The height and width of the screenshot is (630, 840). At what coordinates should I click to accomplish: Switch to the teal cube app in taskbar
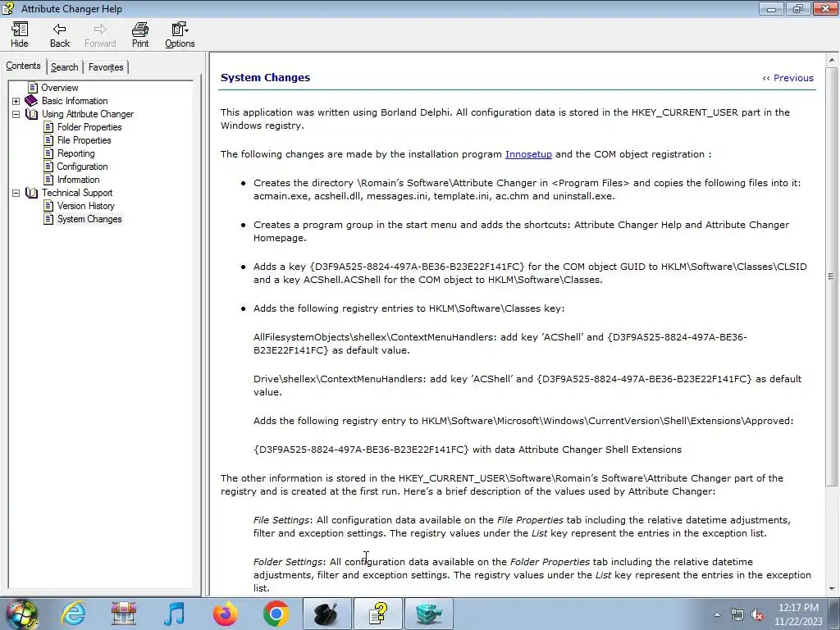point(428,614)
